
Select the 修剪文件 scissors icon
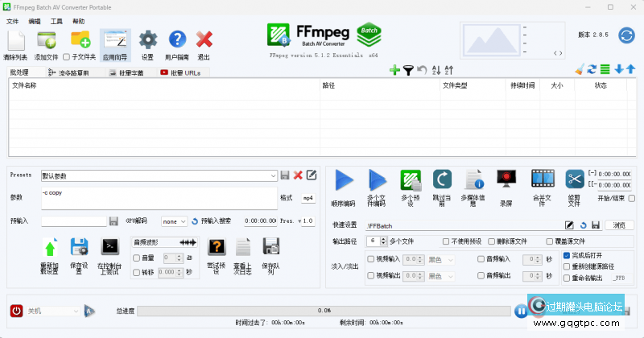pyautogui.click(x=574, y=180)
